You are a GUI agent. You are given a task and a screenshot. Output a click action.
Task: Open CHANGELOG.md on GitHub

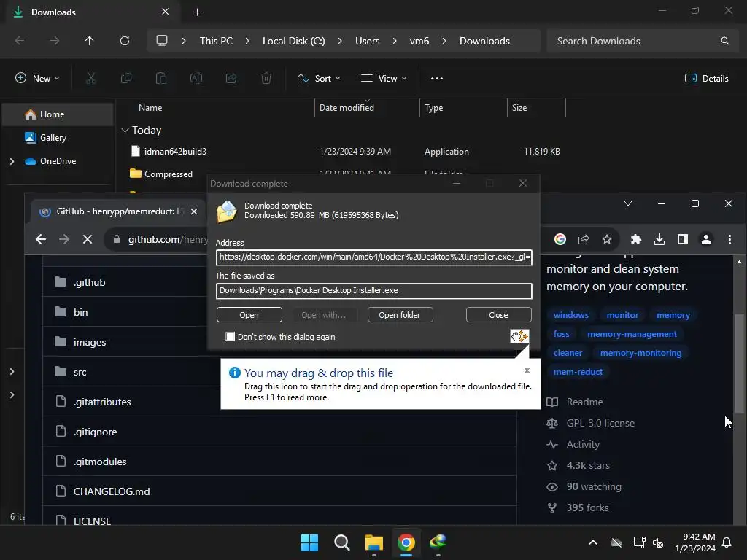click(x=112, y=491)
